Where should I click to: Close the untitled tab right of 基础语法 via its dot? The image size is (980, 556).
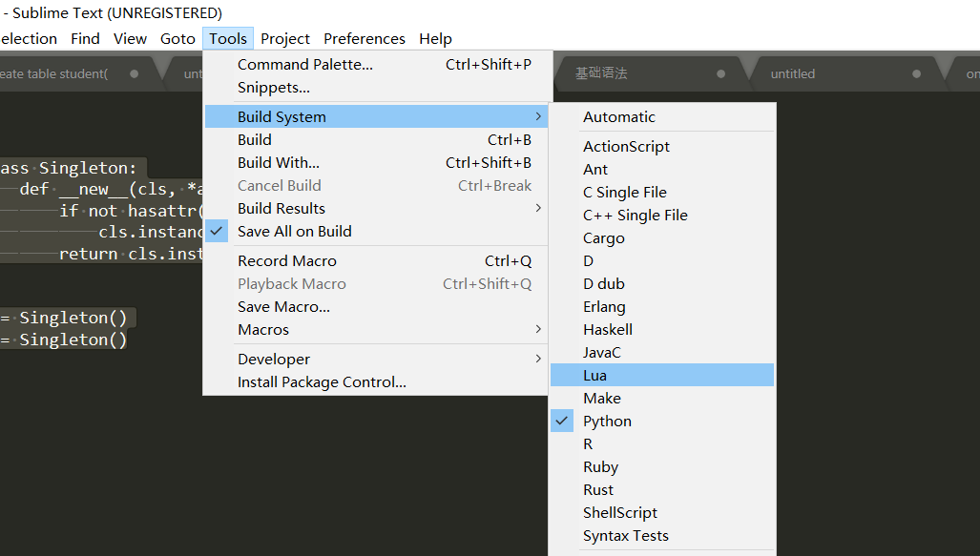[x=916, y=73]
